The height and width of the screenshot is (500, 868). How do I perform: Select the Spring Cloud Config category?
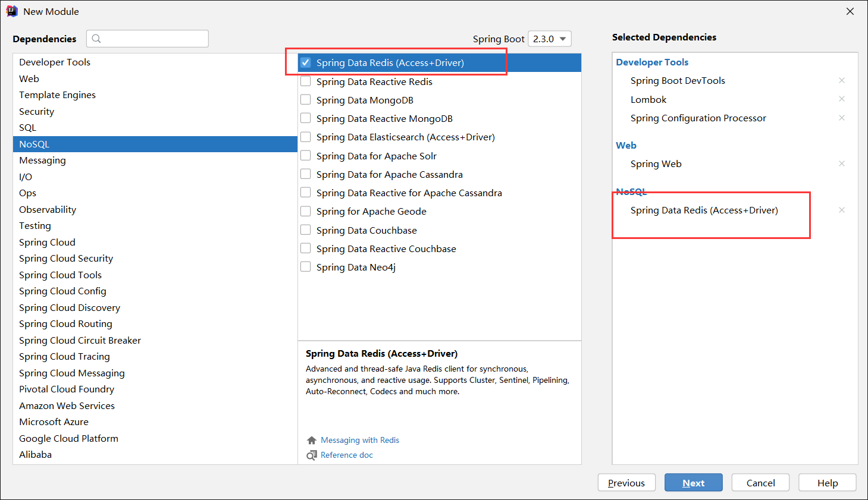tap(155, 291)
